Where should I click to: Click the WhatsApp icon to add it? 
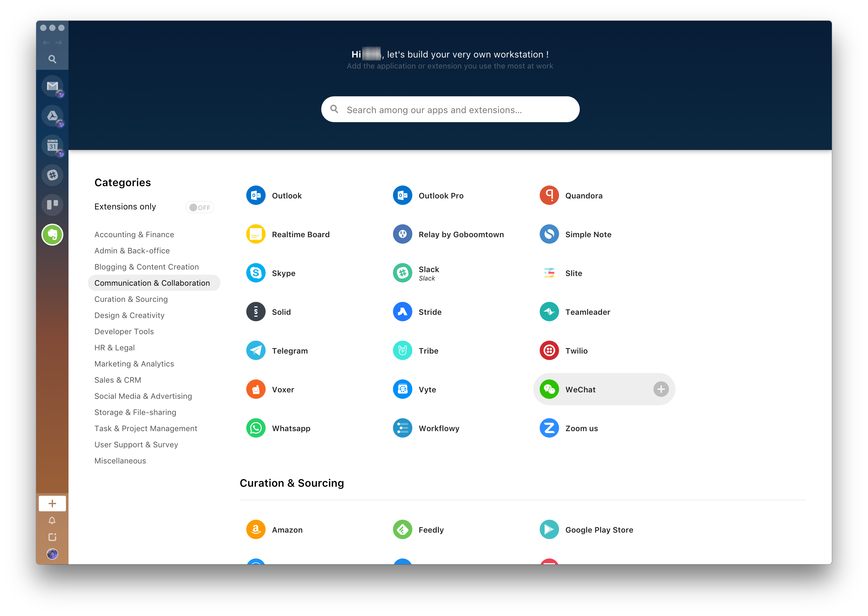[257, 428]
